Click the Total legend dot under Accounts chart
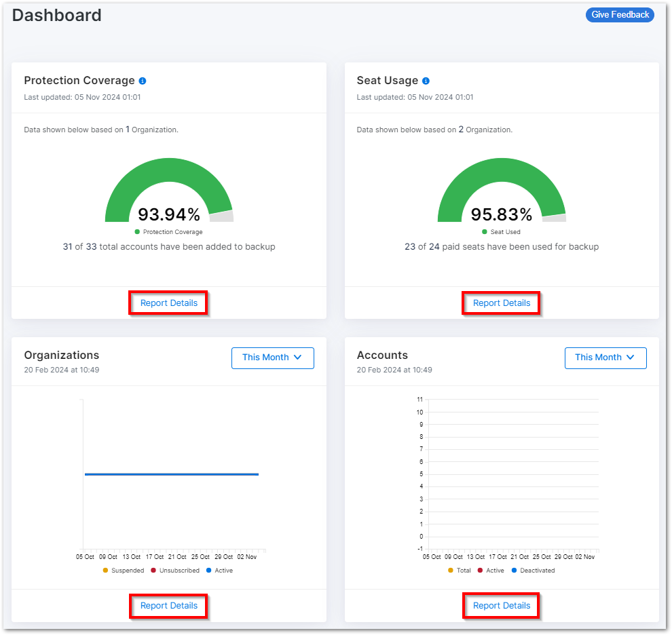The image size is (672, 635). [x=452, y=571]
